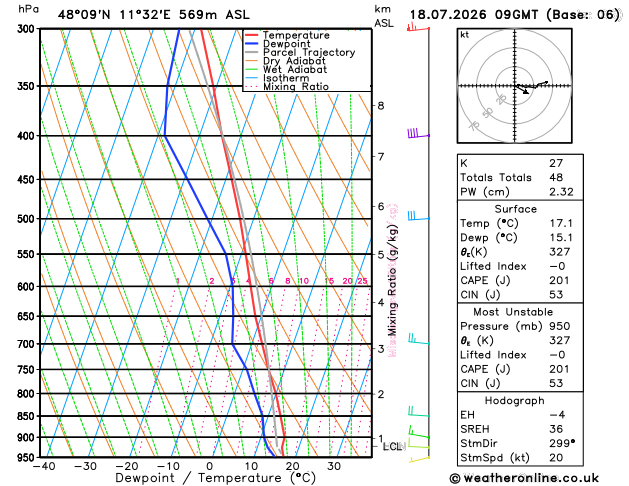Click the location text 48°09'N 11°32'E 569m ASL
629x486 pixels.
(x=154, y=15)
